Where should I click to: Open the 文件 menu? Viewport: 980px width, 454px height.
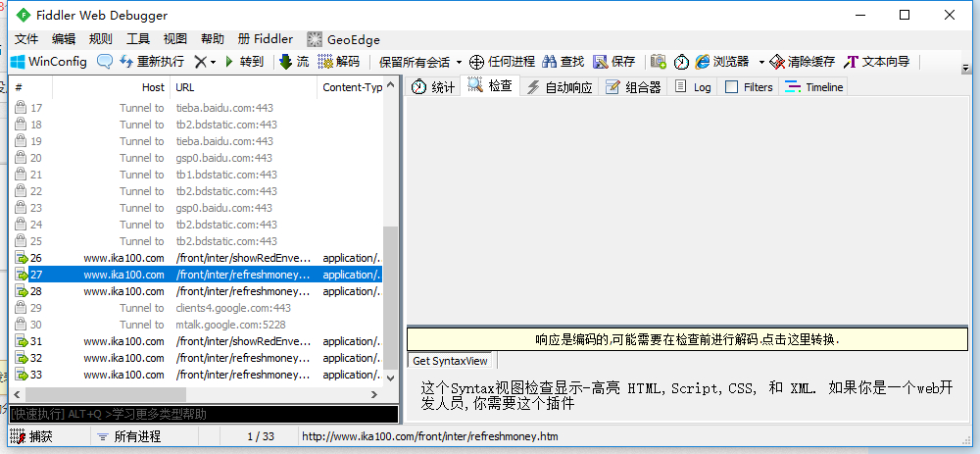(x=26, y=39)
